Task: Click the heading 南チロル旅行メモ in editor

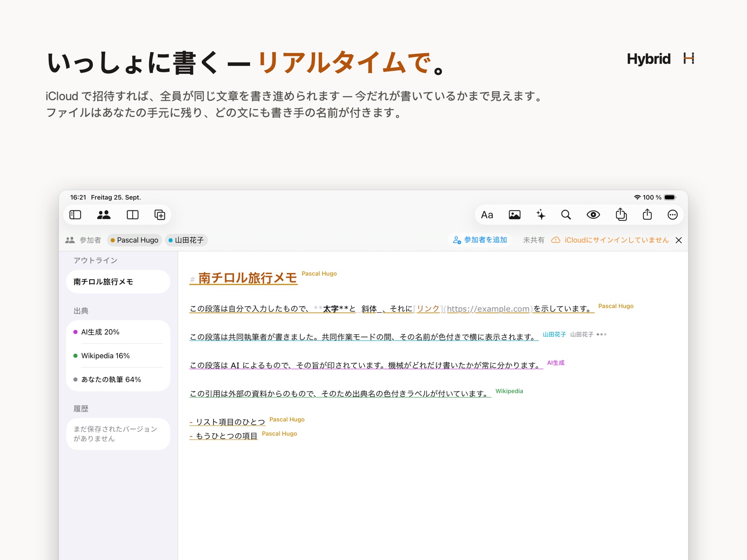Action: (247, 278)
